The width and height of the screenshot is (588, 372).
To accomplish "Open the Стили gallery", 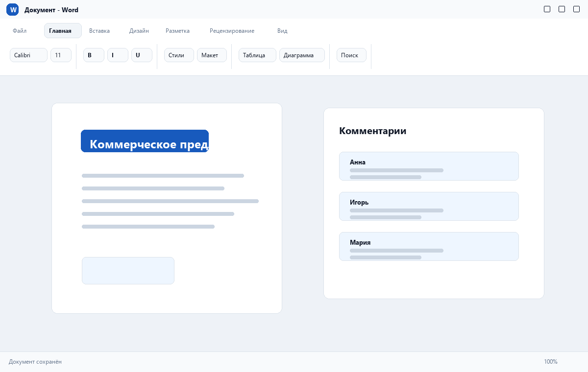I will 179,55.
